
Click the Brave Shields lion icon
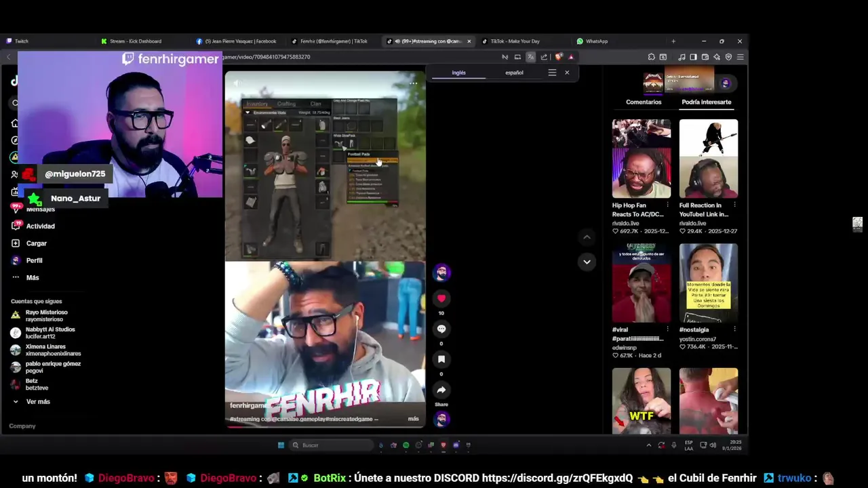(558, 57)
